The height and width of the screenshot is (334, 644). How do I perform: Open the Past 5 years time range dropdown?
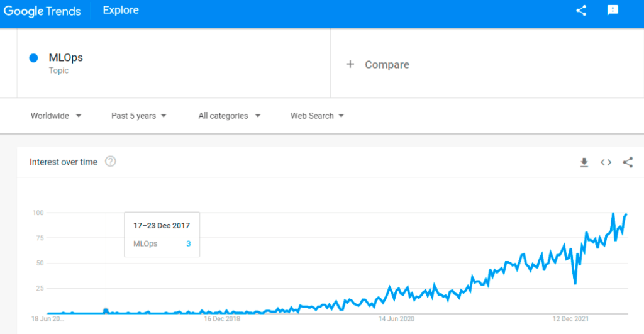(x=138, y=116)
